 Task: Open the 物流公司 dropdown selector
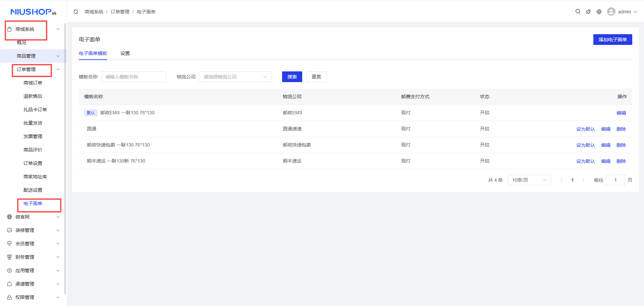pos(235,77)
